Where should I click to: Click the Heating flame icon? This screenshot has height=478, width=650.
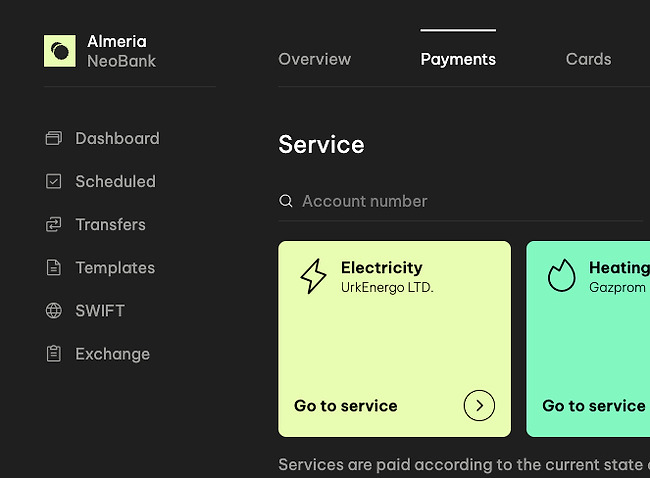pyautogui.click(x=561, y=275)
